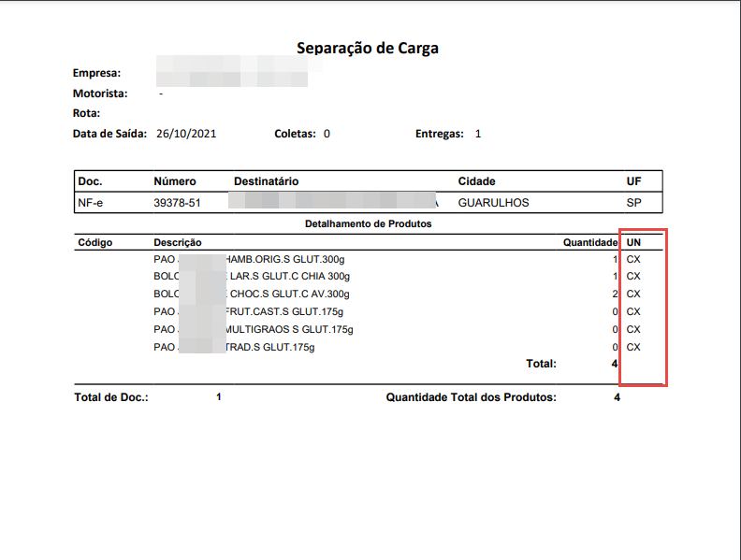Select the 'Empresa:' field label
The width and height of the screenshot is (741, 560).
[97, 72]
